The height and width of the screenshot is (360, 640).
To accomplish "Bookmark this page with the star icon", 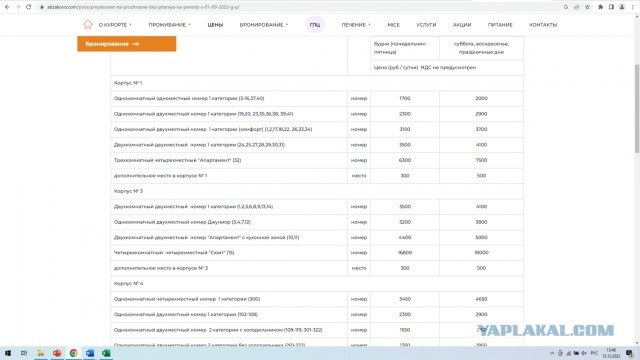I will (x=587, y=7).
